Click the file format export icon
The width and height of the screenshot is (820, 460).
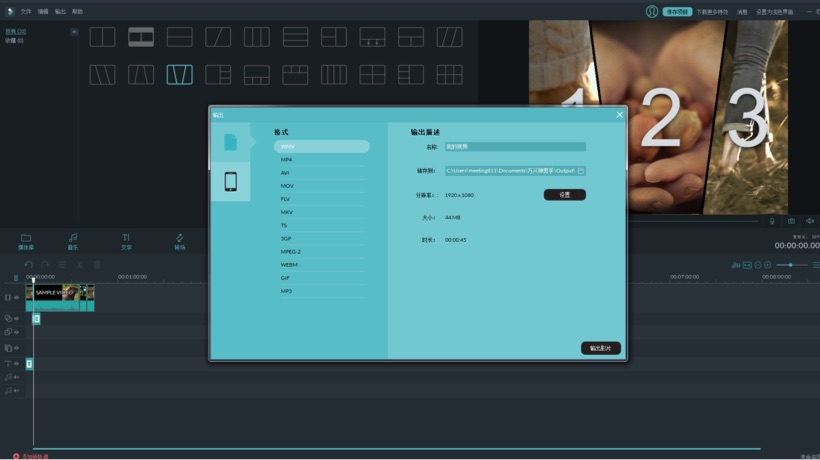(230, 142)
